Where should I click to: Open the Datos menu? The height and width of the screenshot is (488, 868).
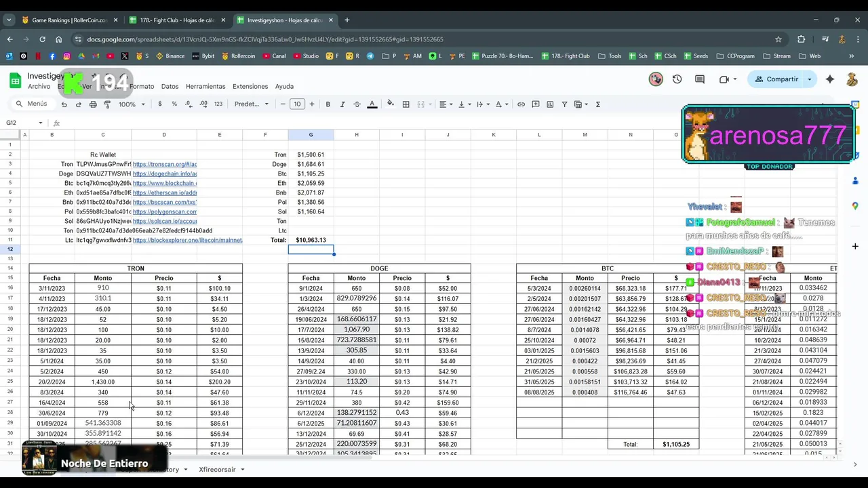tap(170, 87)
